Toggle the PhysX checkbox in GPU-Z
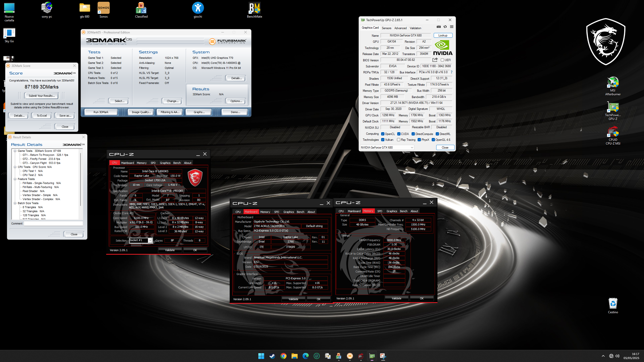644x362 pixels. click(419, 140)
